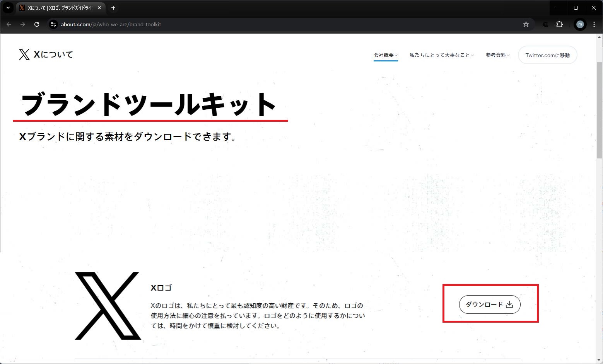Reload the current page
Viewport: 603px width, 364px height.
[37, 24]
